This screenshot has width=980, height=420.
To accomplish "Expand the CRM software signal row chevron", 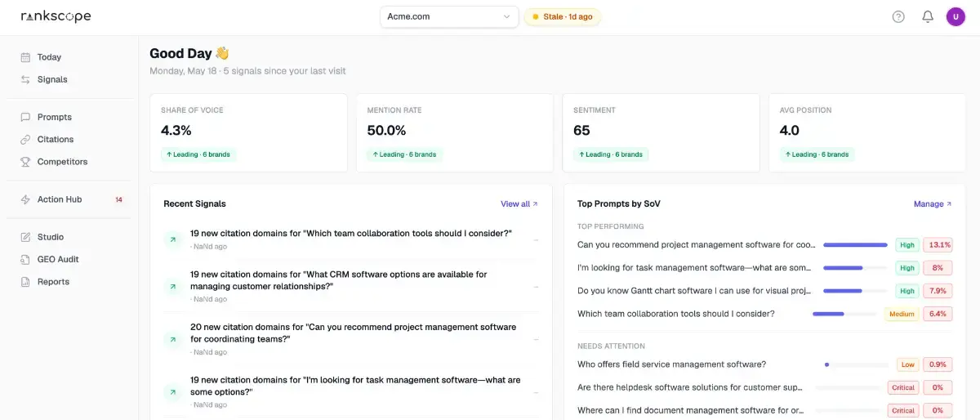I will [x=536, y=287].
